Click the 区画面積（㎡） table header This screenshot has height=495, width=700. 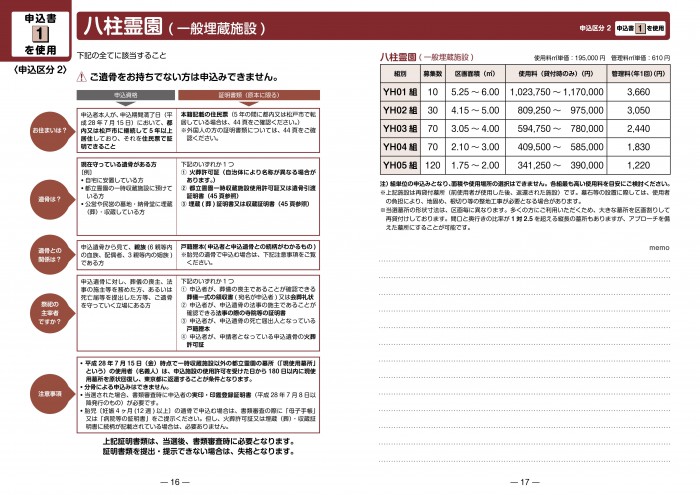point(475,74)
